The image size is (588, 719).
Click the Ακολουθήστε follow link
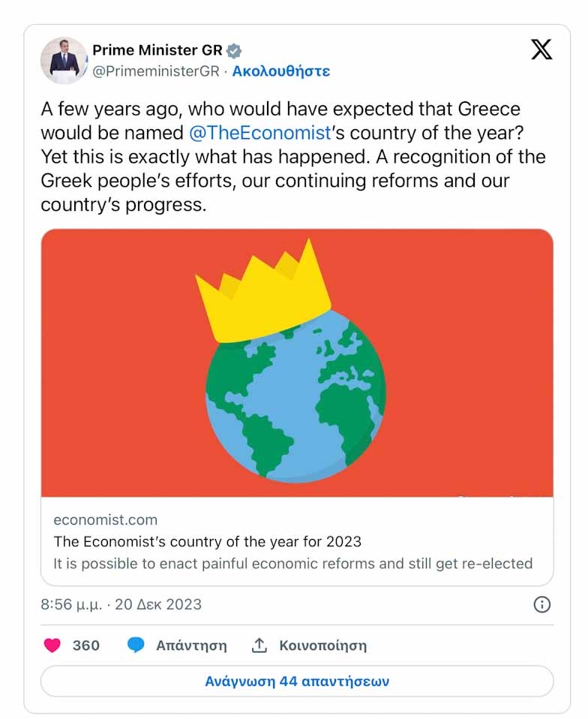click(281, 71)
